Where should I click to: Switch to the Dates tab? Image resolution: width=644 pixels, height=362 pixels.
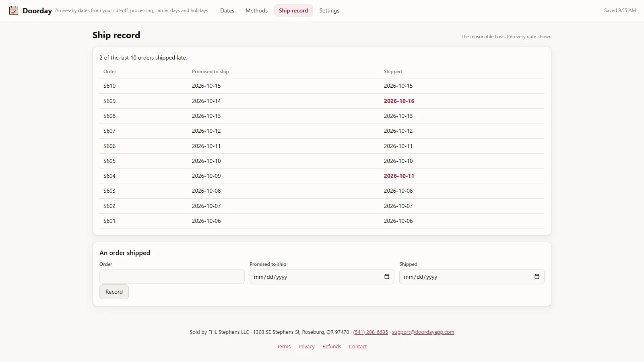(227, 10)
